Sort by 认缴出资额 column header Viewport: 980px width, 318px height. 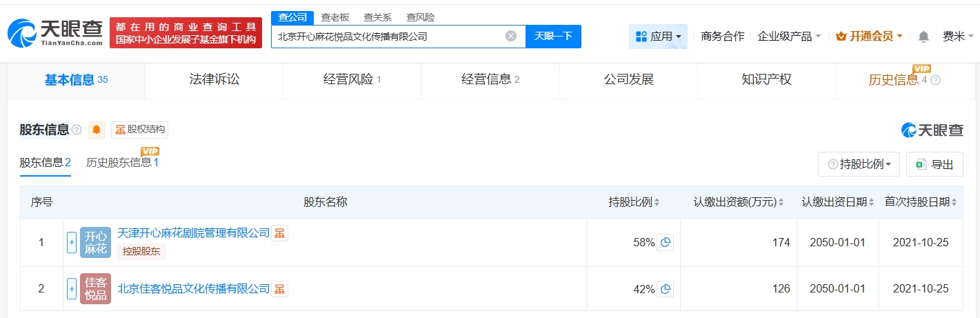click(x=739, y=202)
